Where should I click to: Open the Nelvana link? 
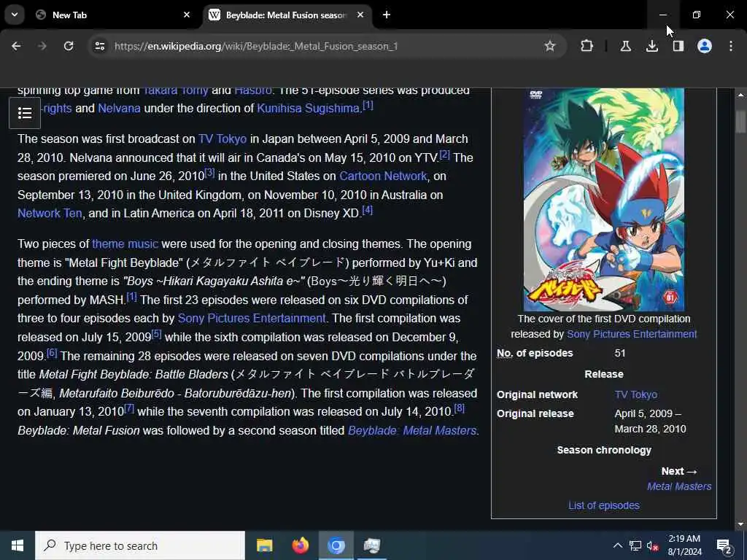click(119, 108)
